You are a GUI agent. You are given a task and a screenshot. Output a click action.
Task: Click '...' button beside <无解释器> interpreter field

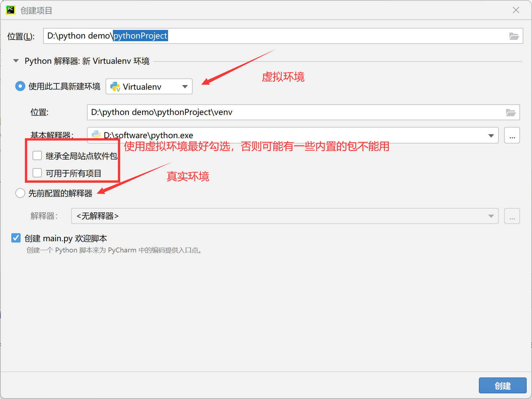click(512, 216)
